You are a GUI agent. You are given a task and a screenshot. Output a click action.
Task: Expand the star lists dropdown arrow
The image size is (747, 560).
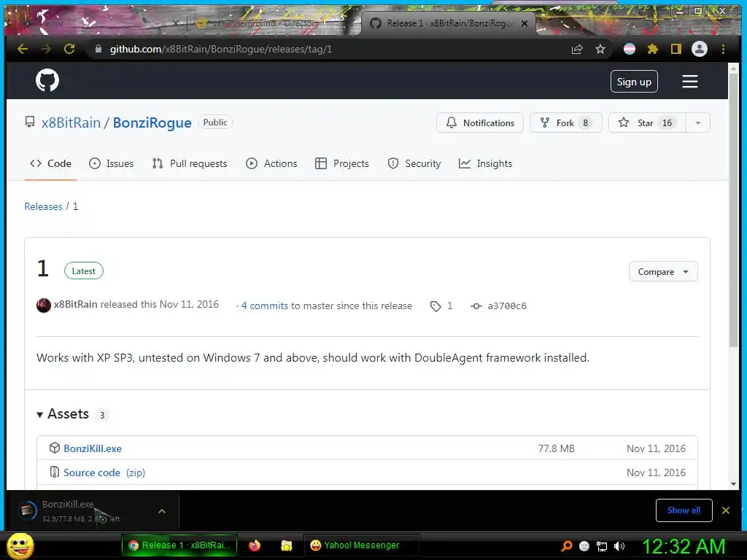coord(698,122)
